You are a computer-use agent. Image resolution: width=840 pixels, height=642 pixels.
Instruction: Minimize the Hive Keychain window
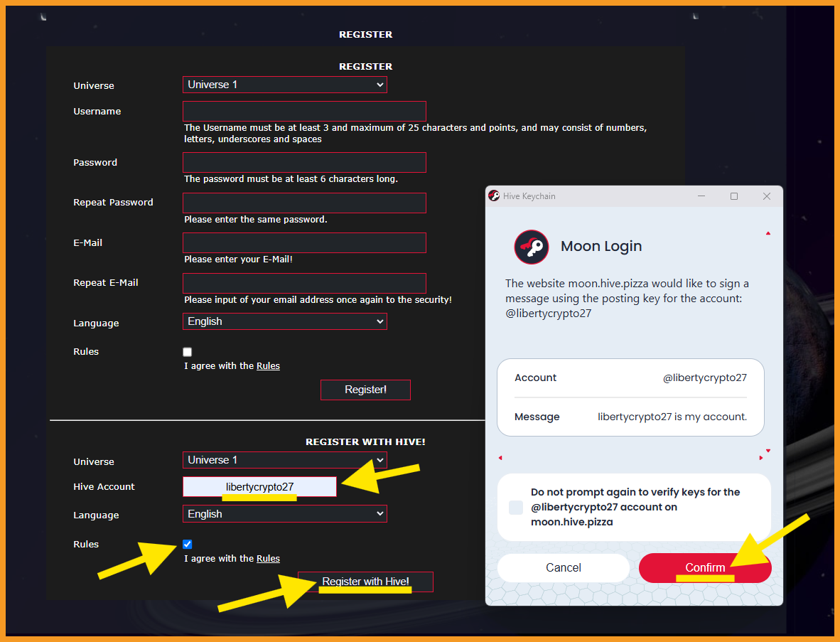tap(701, 196)
